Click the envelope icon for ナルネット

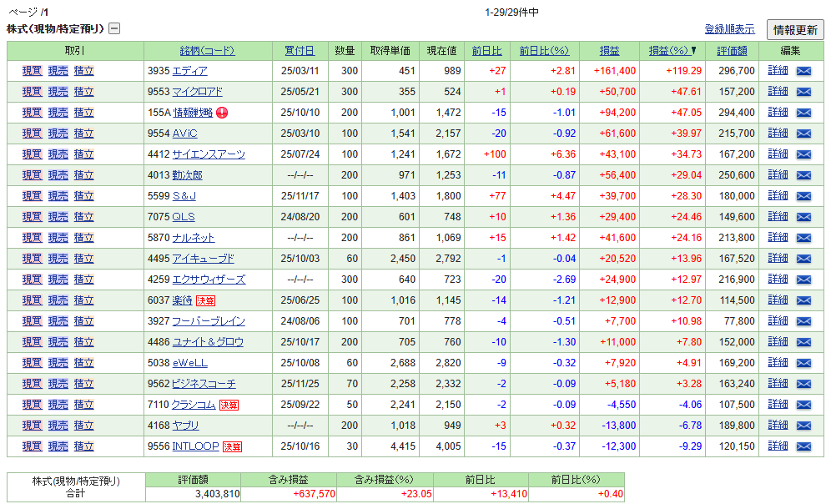(x=803, y=238)
